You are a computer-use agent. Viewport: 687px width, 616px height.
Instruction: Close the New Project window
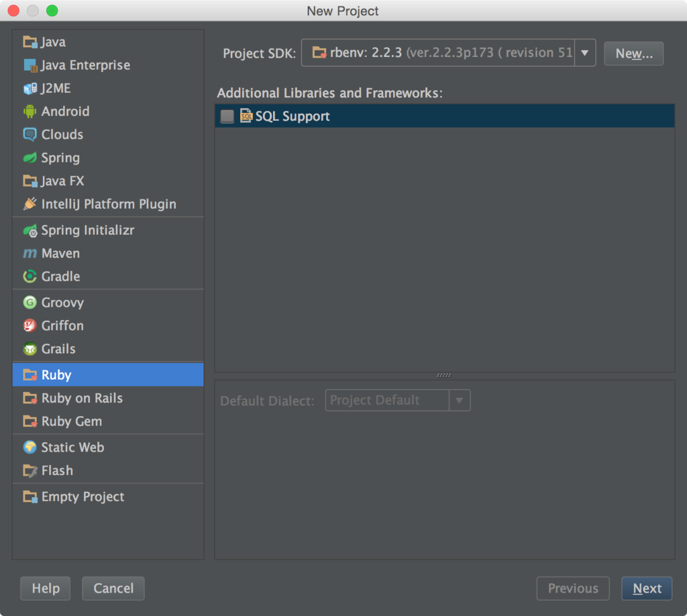pyautogui.click(x=13, y=11)
